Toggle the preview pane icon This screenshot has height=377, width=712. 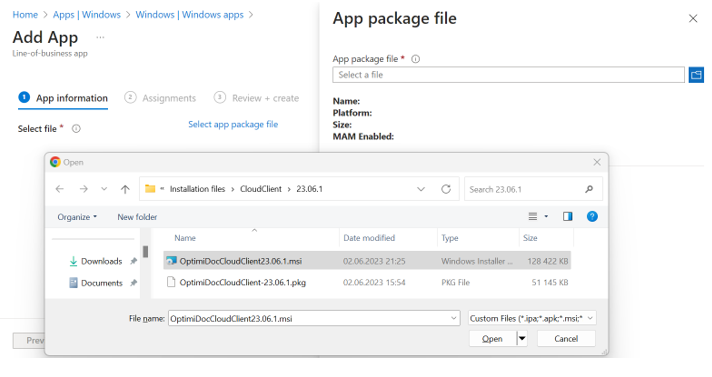[x=568, y=217]
